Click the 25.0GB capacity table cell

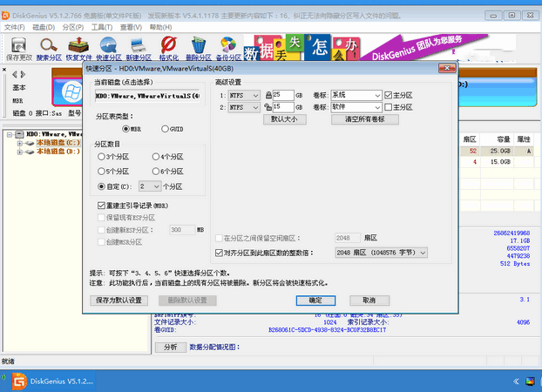point(497,151)
